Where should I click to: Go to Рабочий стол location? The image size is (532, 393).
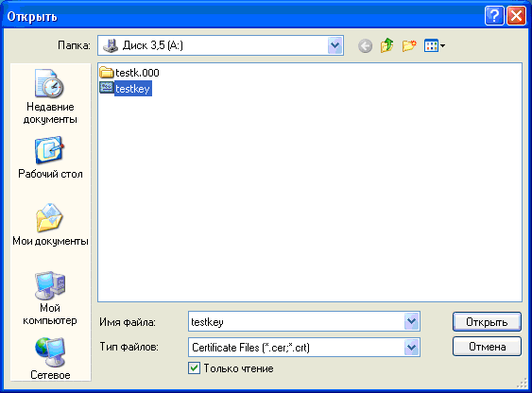coord(50,158)
